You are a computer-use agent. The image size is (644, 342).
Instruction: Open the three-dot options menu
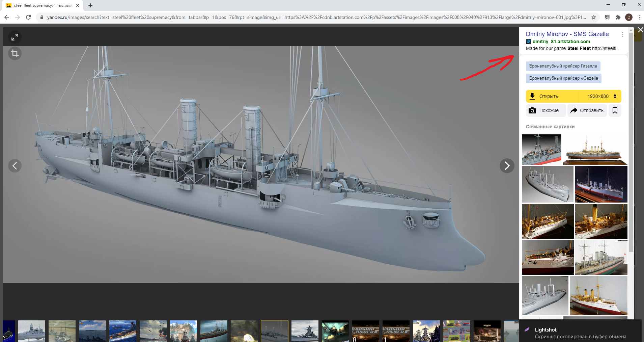click(x=622, y=34)
